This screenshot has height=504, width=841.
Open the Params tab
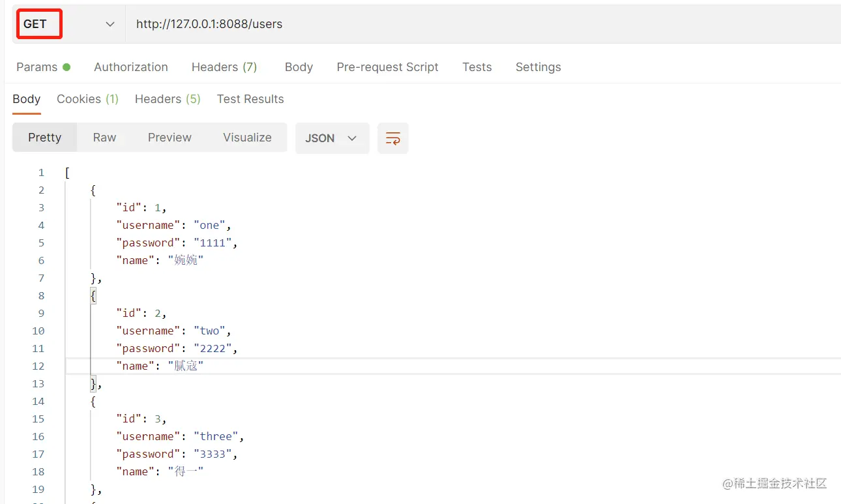pos(37,67)
